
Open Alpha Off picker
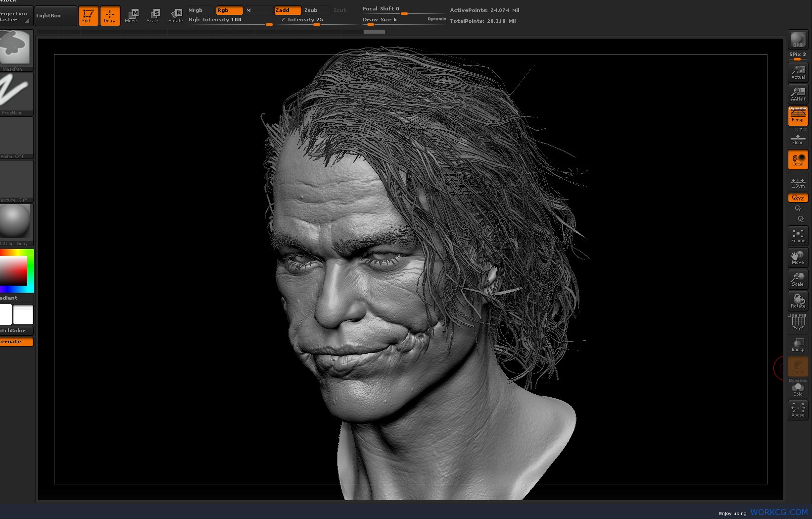click(x=16, y=138)
